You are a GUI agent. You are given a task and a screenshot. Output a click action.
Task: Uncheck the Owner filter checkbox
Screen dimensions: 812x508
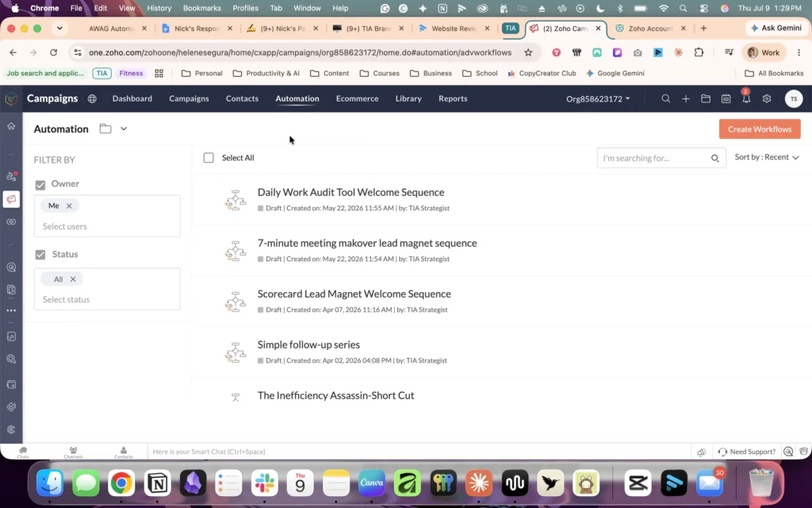click(x=40, y=184)
